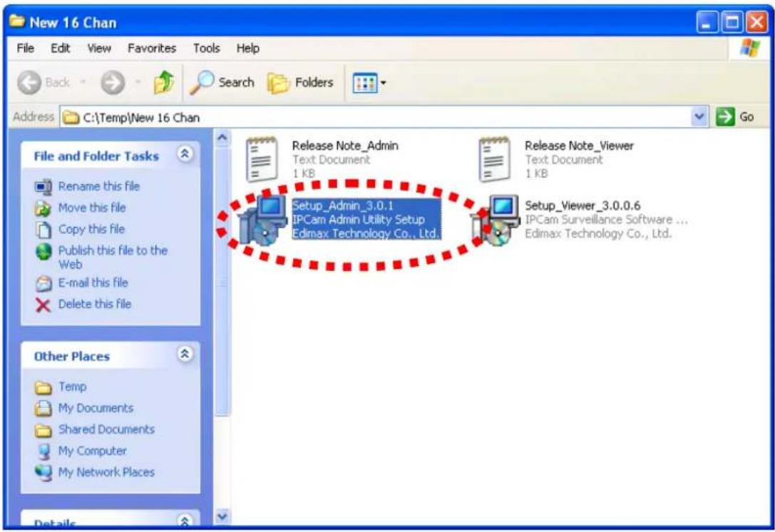Image resolution: width=775 pixels, height=532 pixels.
Task: Click folder icon in title bar
Action: [17, 21]
